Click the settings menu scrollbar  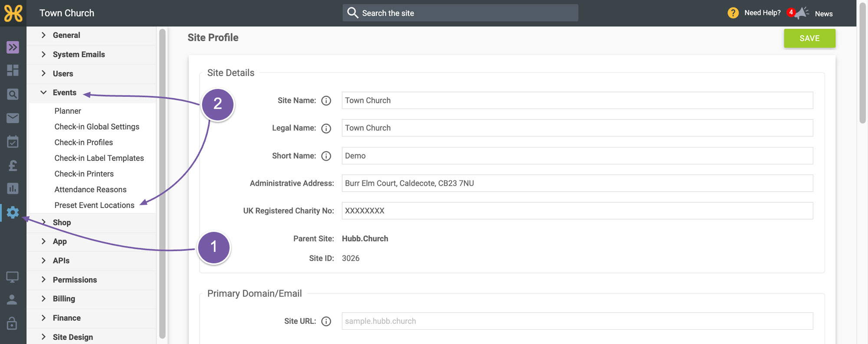pos(162,183)
